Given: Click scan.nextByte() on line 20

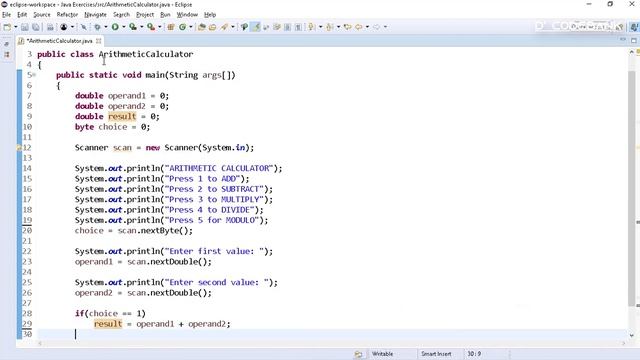Looking at the screenshot, I should pyautogui.click(x=155, y=231).
